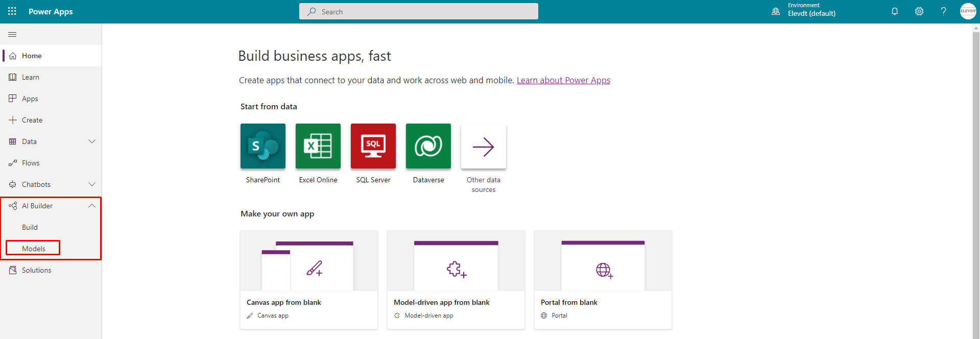
Task: Click the Excel Online label
Action: (x=318, y=180)
